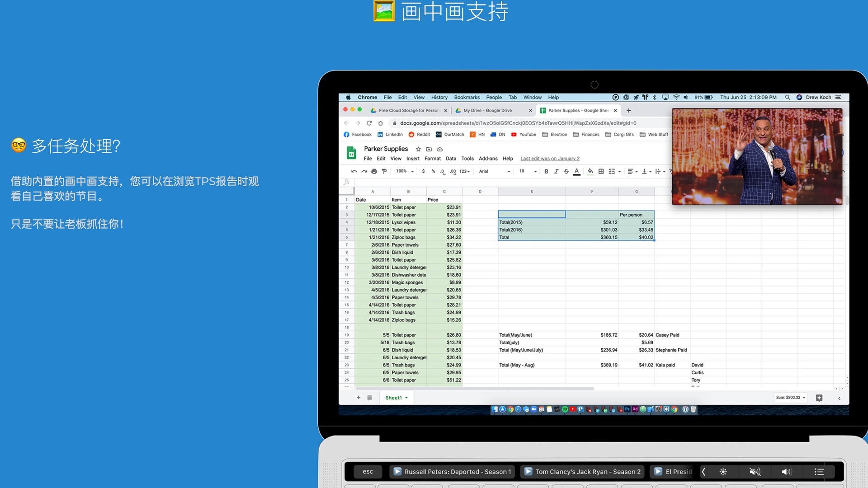This screenshot has width=868, height=488.
Task: Open horizontal align dropdown
Action: click(x=632, y=171)
